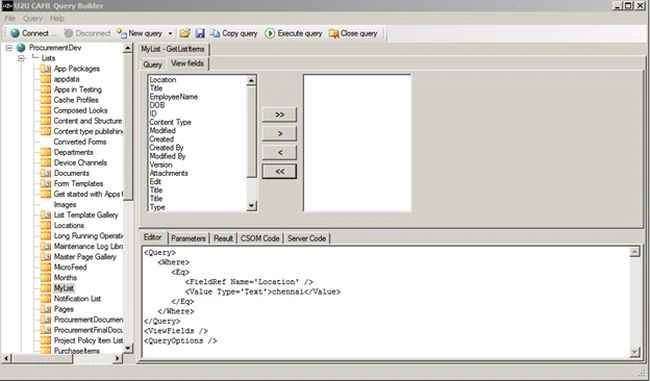Viewport: 650px width, 381px height.
Task: Open the CSOM Code tab
Action: [x=260, y=238]
